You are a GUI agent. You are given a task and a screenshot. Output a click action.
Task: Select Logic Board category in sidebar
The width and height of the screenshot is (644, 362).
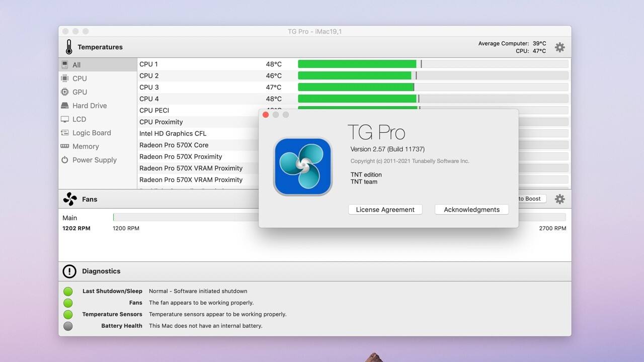tap(98, 133)
